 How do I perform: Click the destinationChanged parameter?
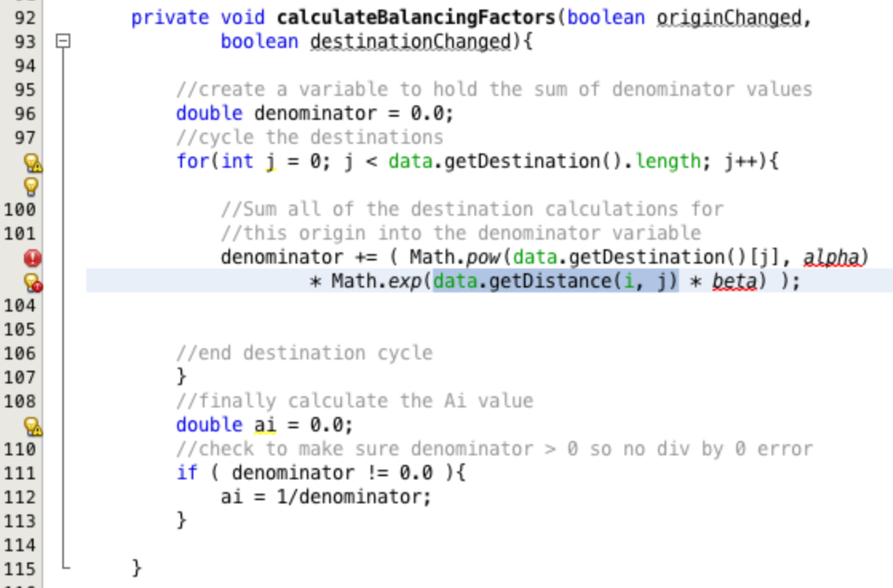pos(411,42)
